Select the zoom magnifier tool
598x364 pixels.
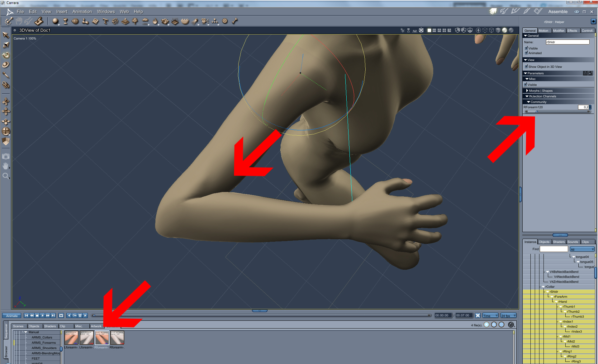[6, 176]
